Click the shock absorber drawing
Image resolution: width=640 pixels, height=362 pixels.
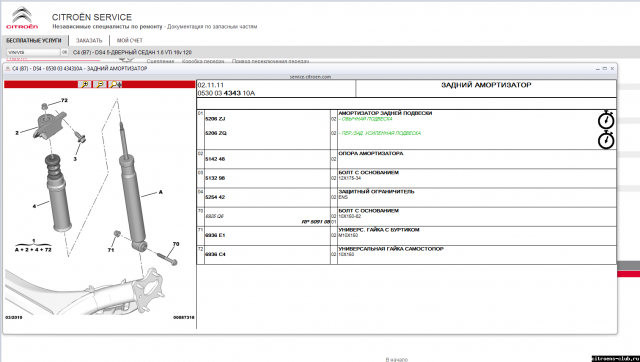click(x=133, y=188)
